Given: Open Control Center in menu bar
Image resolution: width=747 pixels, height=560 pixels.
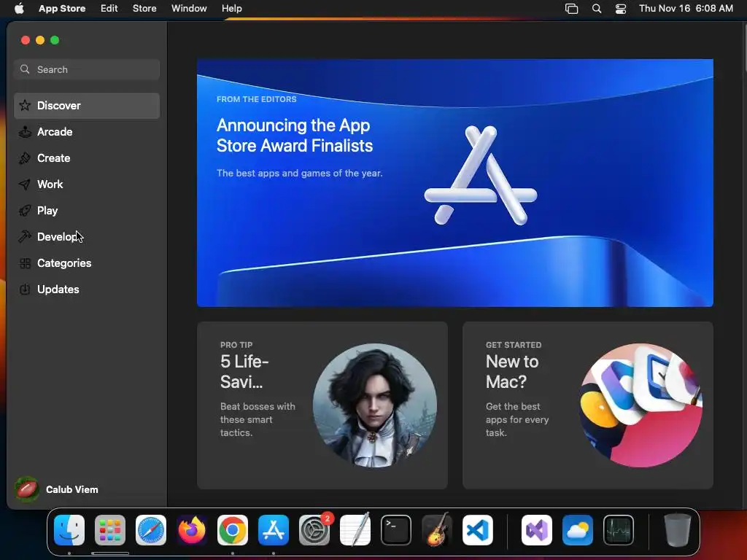Looking at the screenshot, I should click(x=621, y=9).
